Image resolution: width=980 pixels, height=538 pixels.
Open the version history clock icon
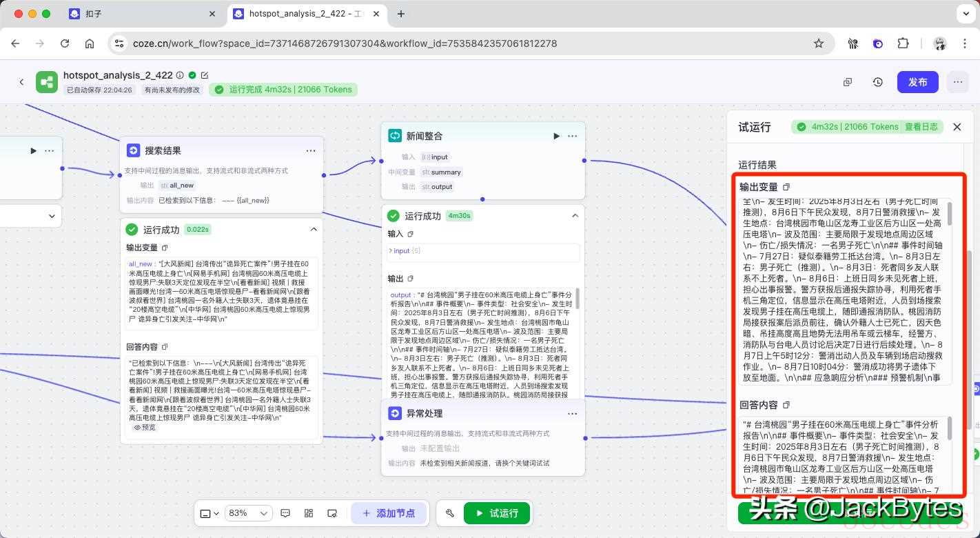(x=877, y=82)
